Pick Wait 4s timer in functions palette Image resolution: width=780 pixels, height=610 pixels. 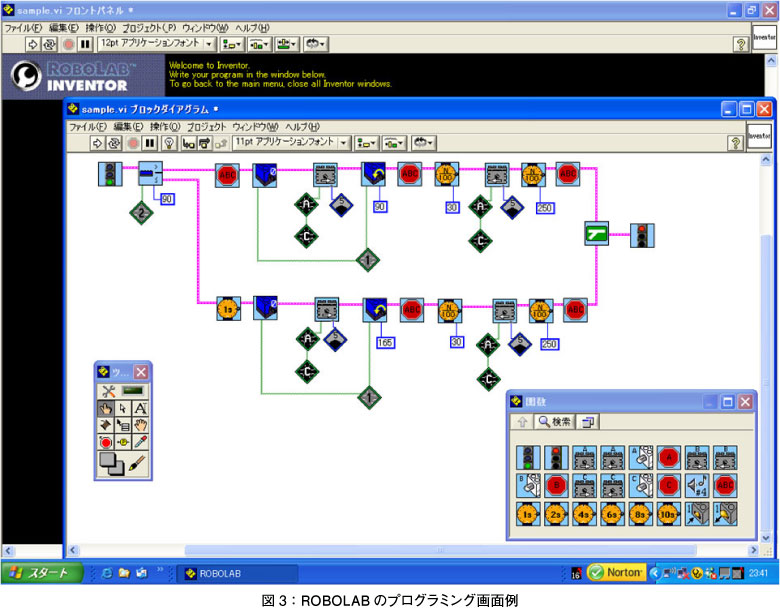[x=584, y=514]
